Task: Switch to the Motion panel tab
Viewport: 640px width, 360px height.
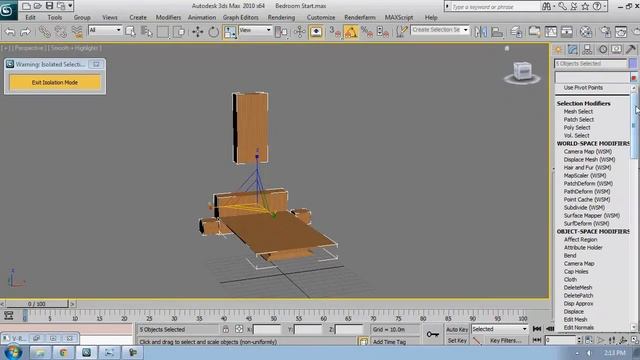Action: point(602,50)
